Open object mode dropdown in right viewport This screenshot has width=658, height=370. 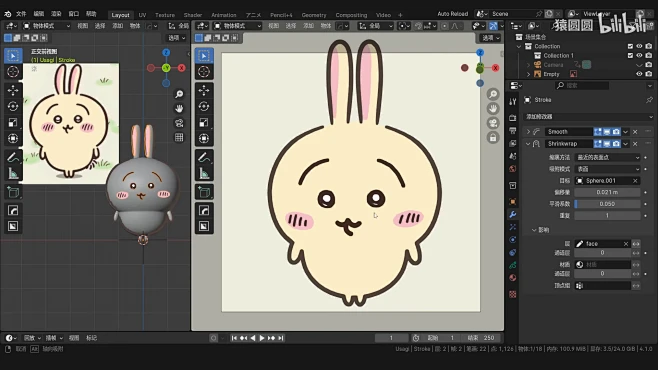(x=237, y=26)
